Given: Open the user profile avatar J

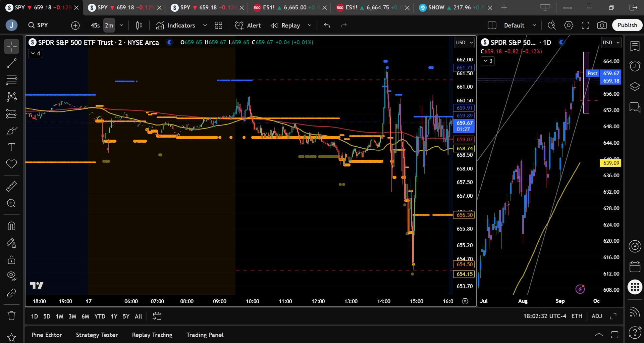Looking at the screenshot, I should 11,25.
